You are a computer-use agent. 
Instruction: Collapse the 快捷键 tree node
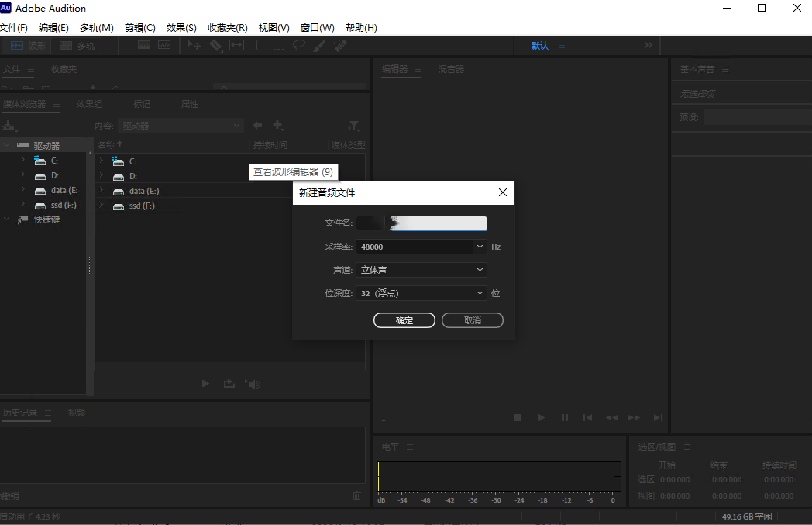tap(7, 219)
